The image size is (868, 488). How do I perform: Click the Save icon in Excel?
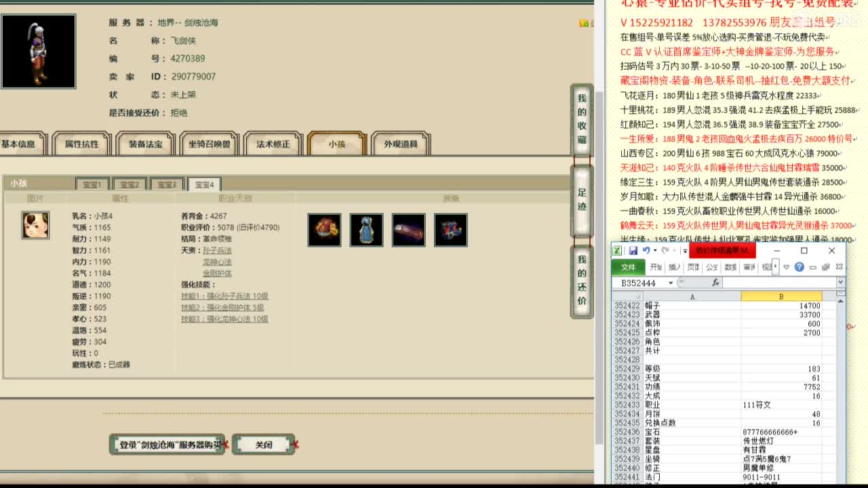(x=634, y=250)
